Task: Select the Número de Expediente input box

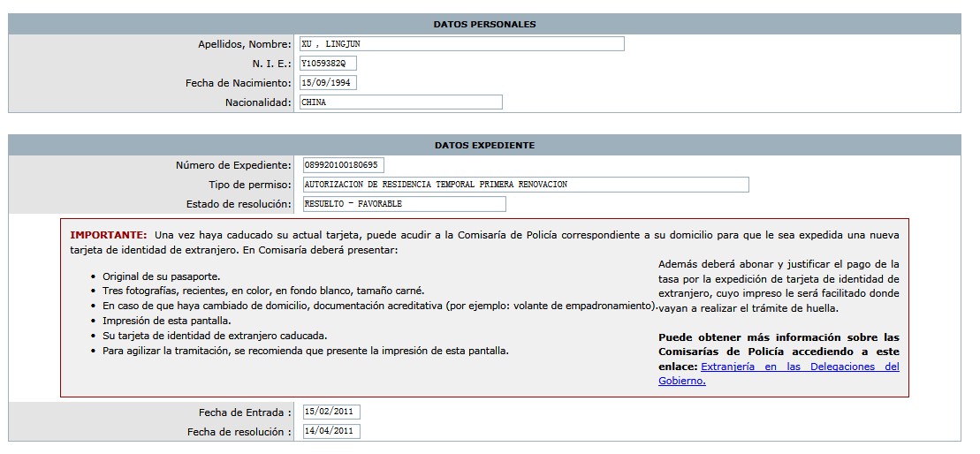Action: click(x=342, y=165)
